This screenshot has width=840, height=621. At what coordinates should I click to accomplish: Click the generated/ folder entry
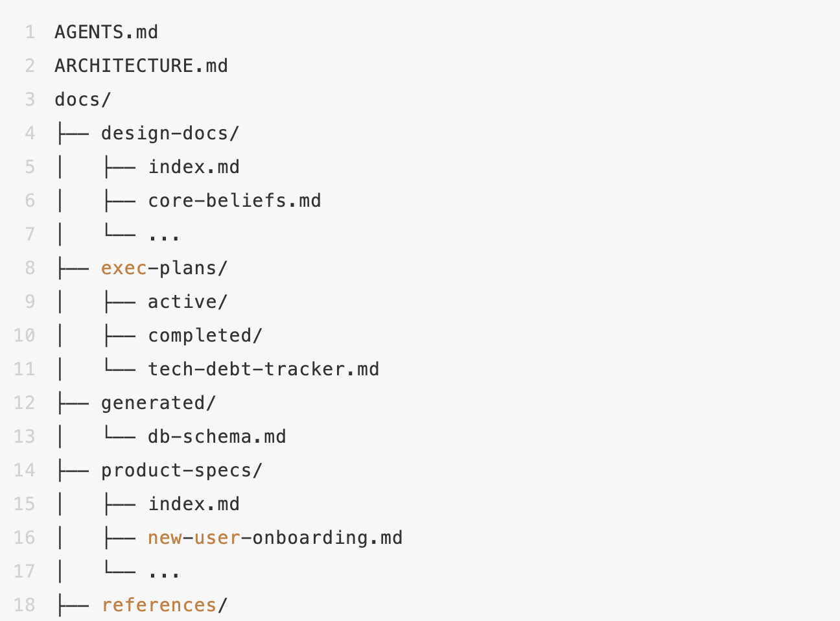coord(158,403)
